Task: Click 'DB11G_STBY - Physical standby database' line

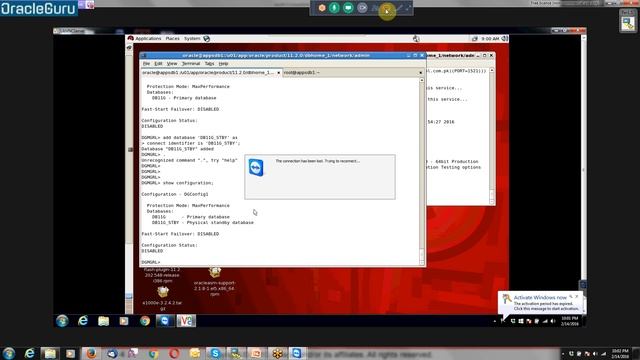Action: tap(202, 222)
